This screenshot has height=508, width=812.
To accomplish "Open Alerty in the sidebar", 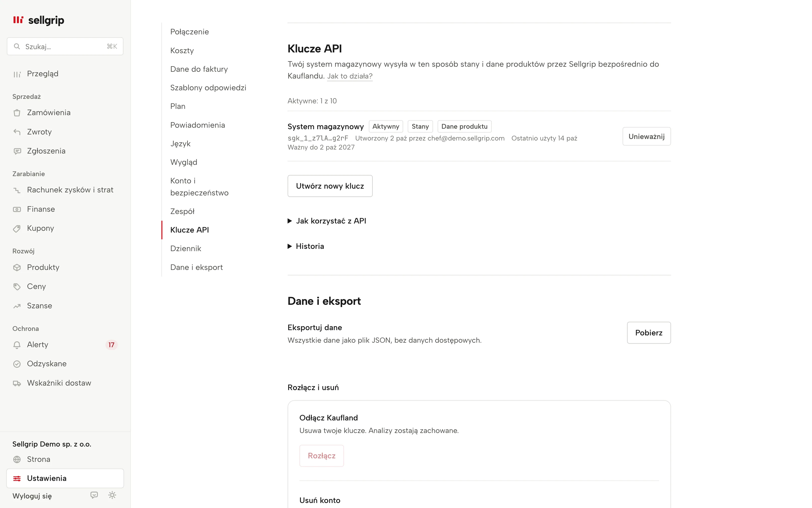I will coord(65,344).
